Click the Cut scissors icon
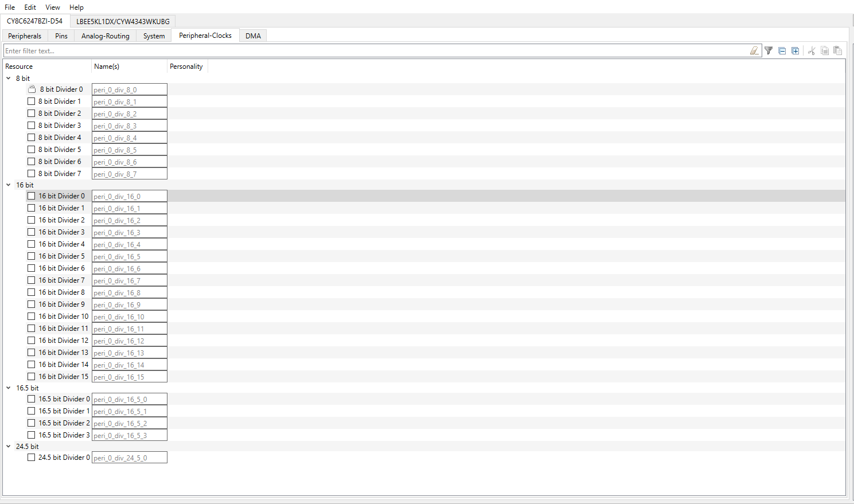 (812, 50)
